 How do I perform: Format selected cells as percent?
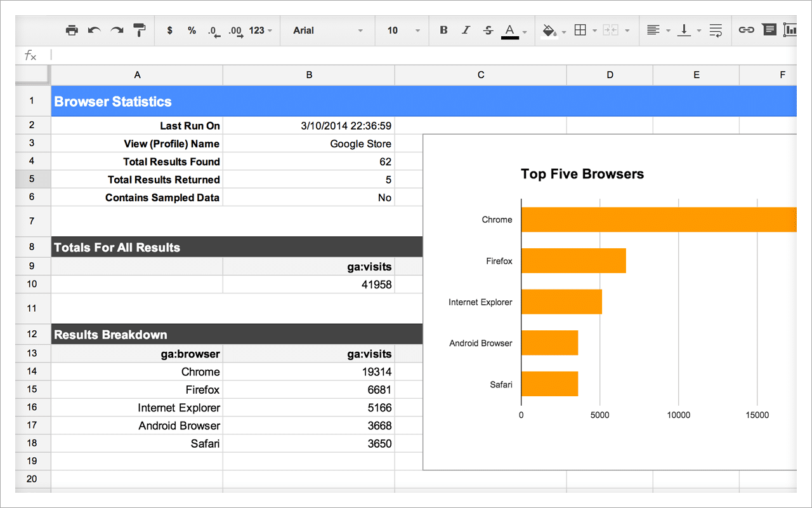pos(192,30)
